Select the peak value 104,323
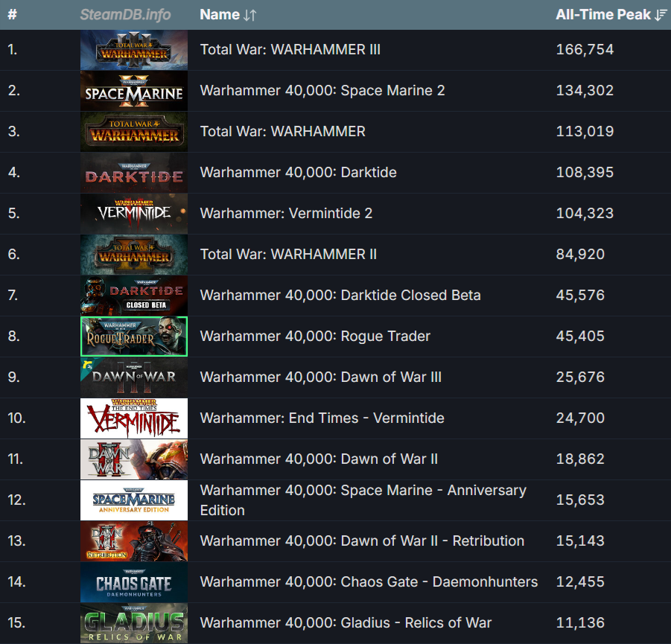Screen dimensions: 671x644 pyautogui.click(x=585, y=213)
